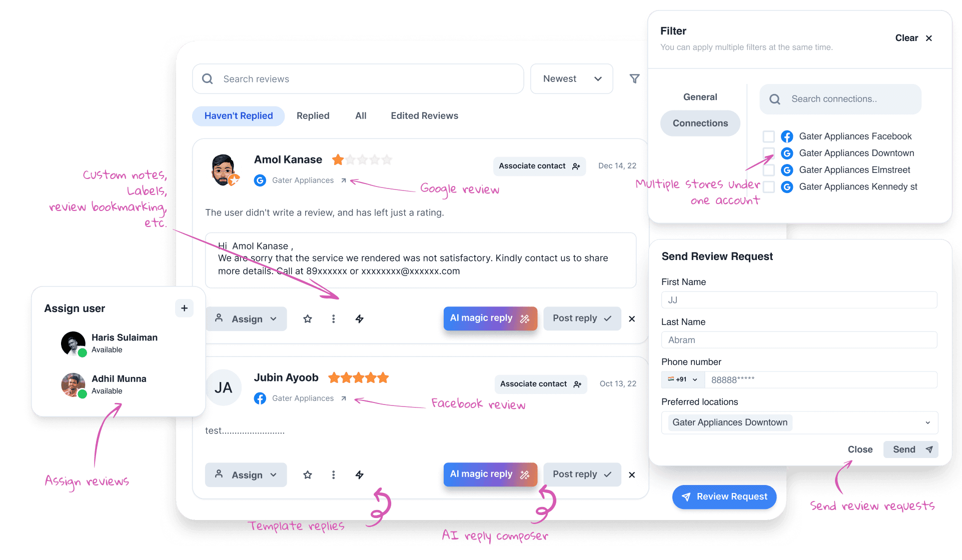Open the filter funnel icon
Viewport: 962px width, 560px height.
coord(634,78)
